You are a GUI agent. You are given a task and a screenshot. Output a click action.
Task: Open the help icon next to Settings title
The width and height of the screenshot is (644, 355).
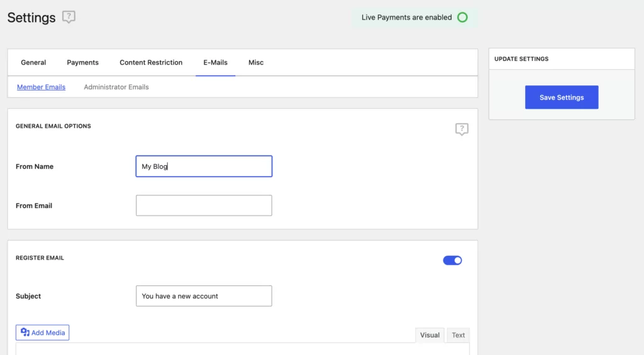(x=69, y=17)
